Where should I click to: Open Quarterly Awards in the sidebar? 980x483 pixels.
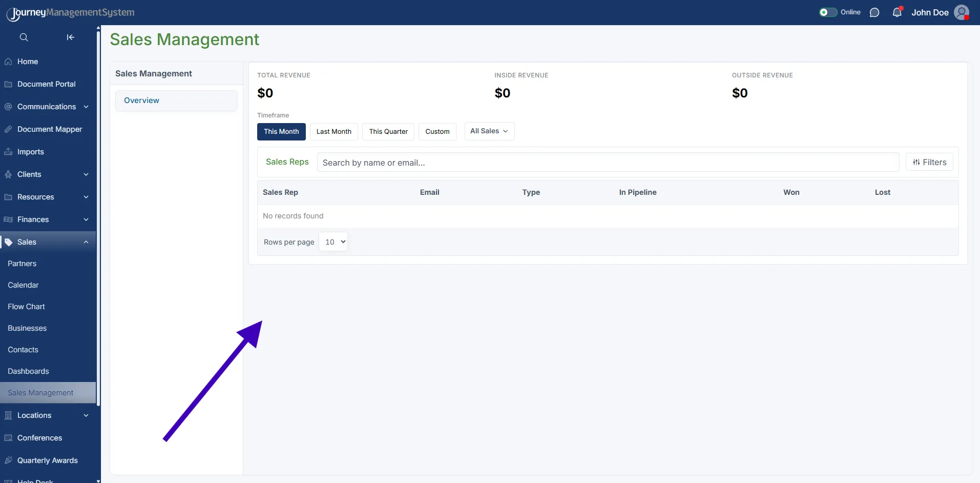[x=48, y=460]
